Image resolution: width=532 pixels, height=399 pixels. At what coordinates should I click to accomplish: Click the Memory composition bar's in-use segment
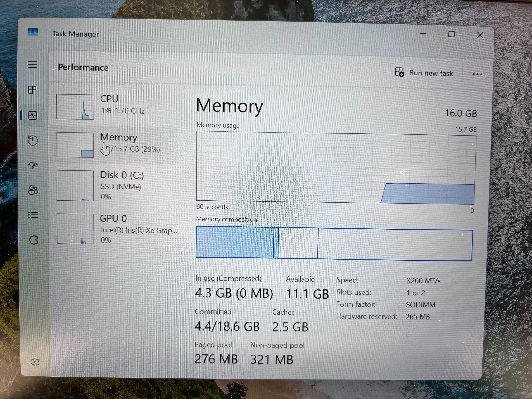(235, 242)
